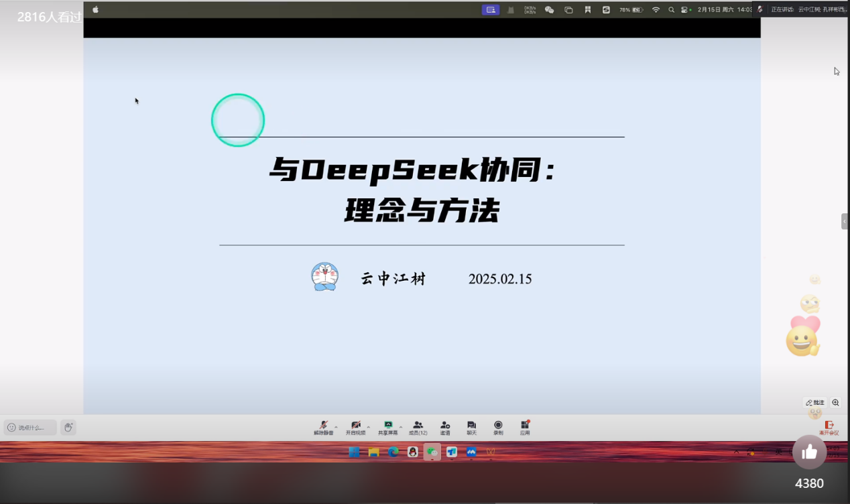The image size is (850, 504).
Task: Click the 4380 likes count
Action: pyautogui.click(x=809, y=483)
